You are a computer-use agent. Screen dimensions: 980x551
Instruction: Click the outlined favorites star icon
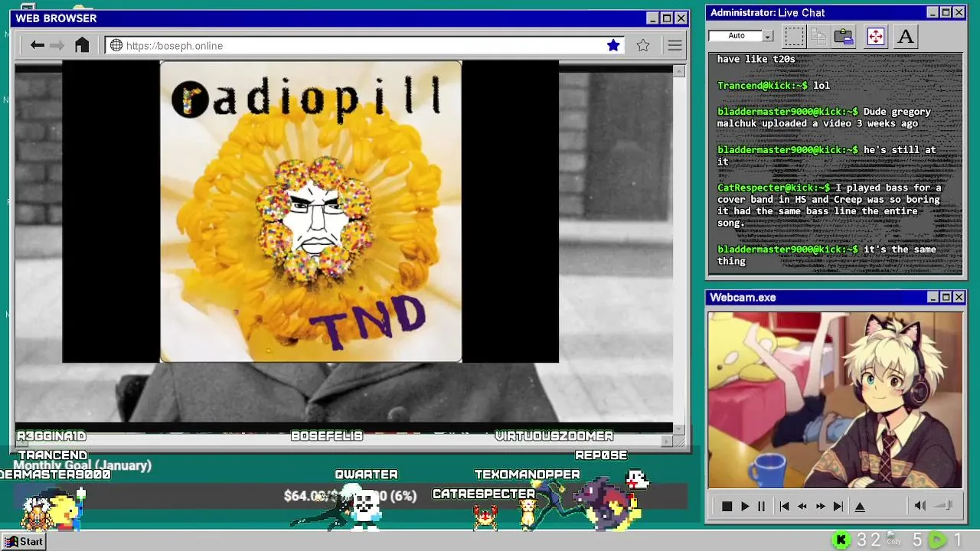643,45
